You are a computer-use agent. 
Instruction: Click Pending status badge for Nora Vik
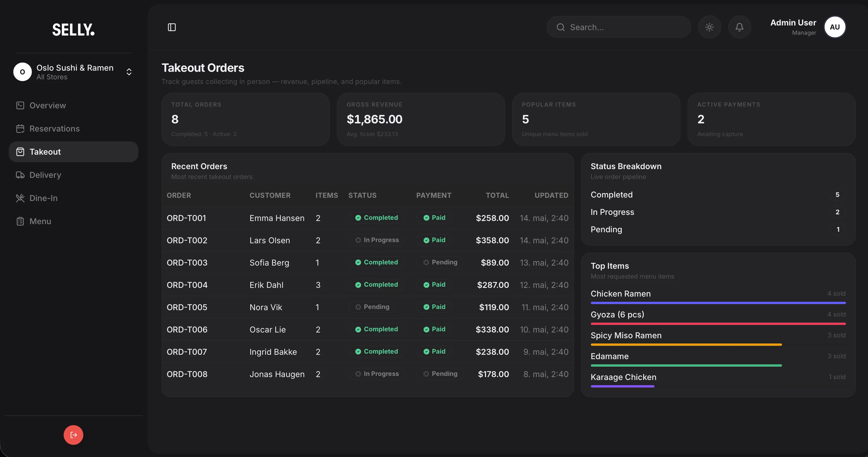point(372,307)
